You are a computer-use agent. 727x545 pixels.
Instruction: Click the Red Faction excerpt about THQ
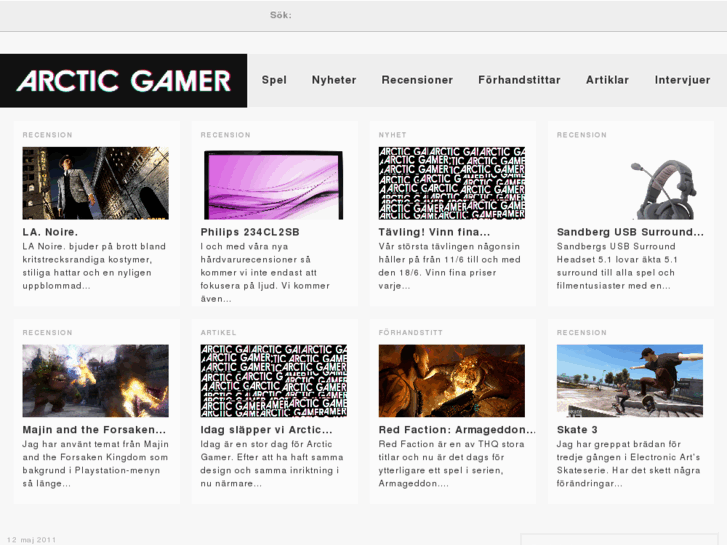(x=451, y=464)
